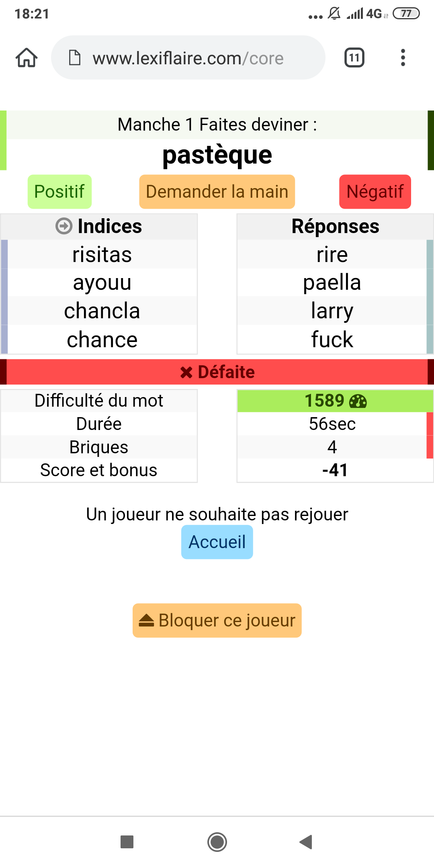
Task: Click the red Négatif button
Action: point(375,192)
